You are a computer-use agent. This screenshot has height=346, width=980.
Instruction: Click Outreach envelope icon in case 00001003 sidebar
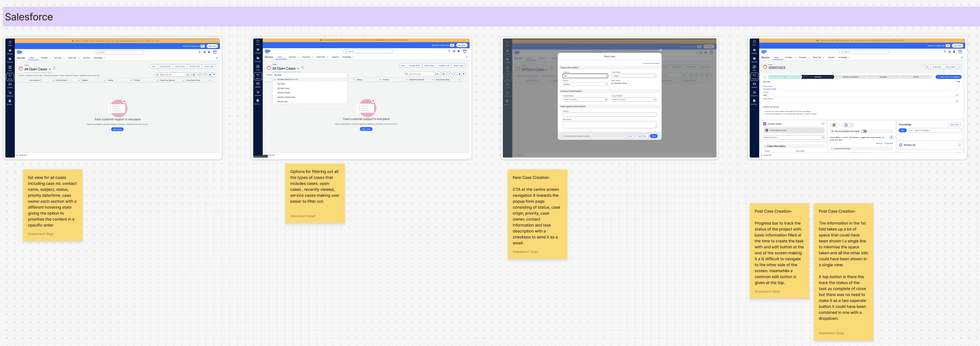pos(754,85)
